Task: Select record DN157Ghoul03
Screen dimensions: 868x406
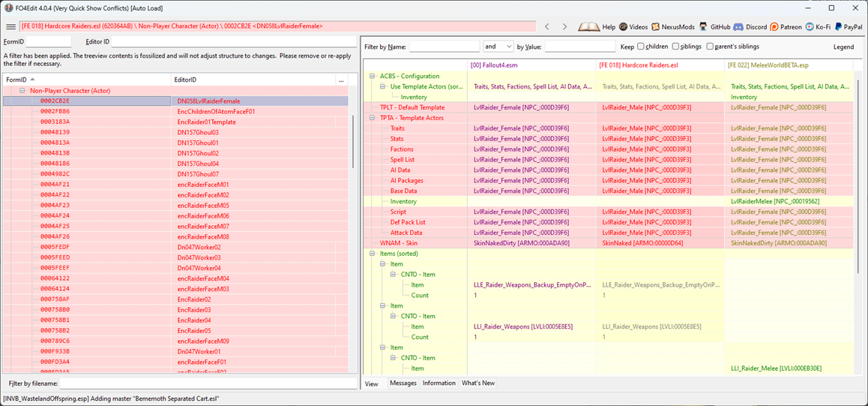Action: 175,132
